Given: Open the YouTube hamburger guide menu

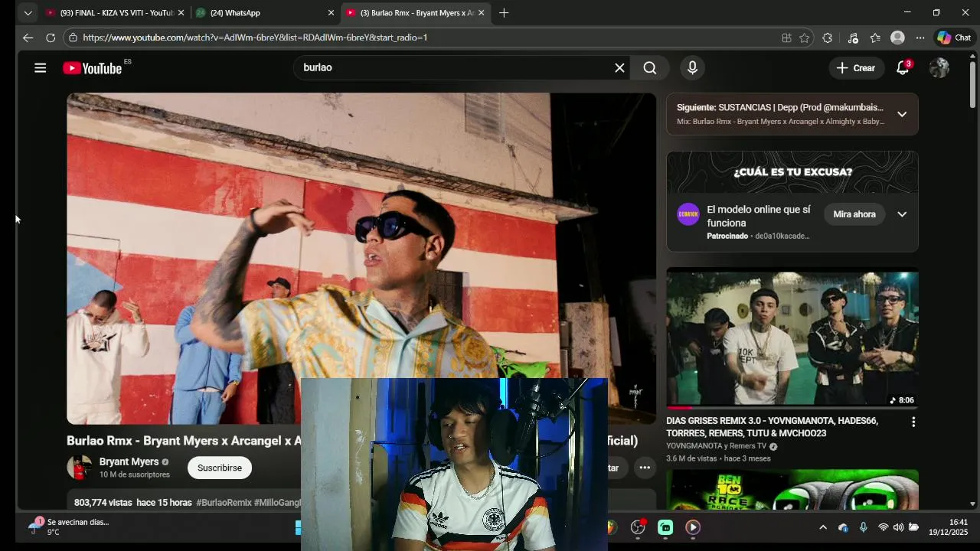Looking at the screenshot, I should click(40, 68).
